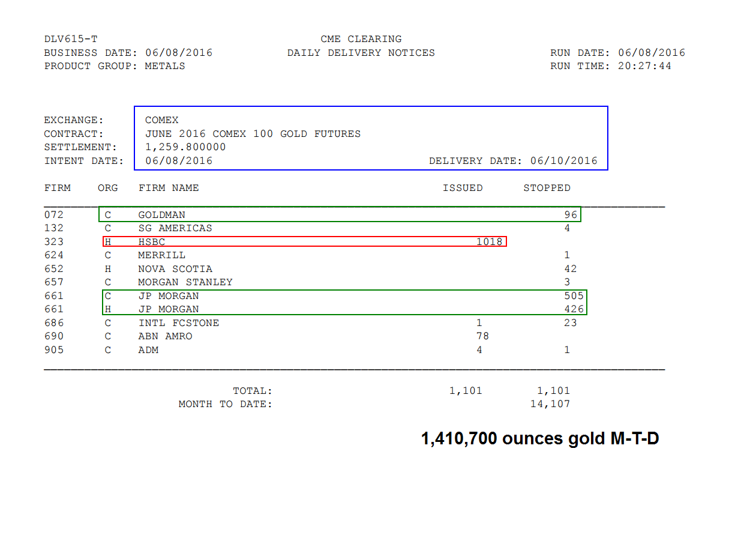
Task: Click month-to-date value 14,107
Action: [x=550, y=404]
